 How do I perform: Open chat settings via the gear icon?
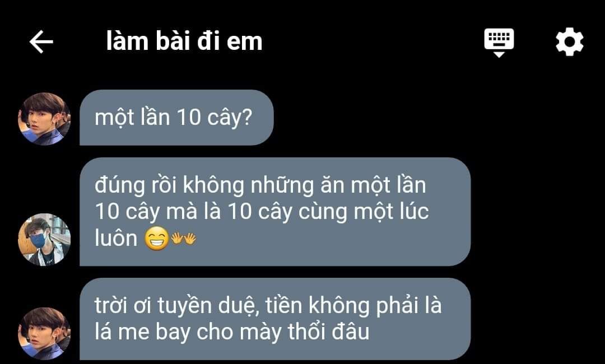[570, 41]
